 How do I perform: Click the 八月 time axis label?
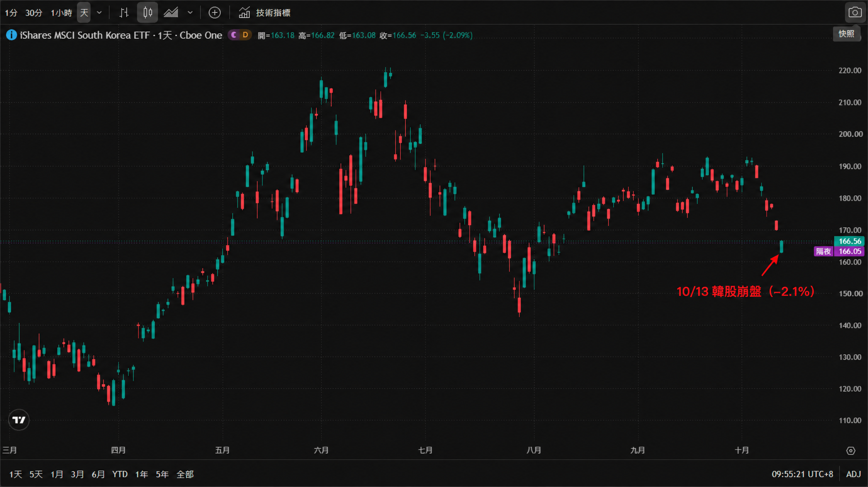pos(534,450)
